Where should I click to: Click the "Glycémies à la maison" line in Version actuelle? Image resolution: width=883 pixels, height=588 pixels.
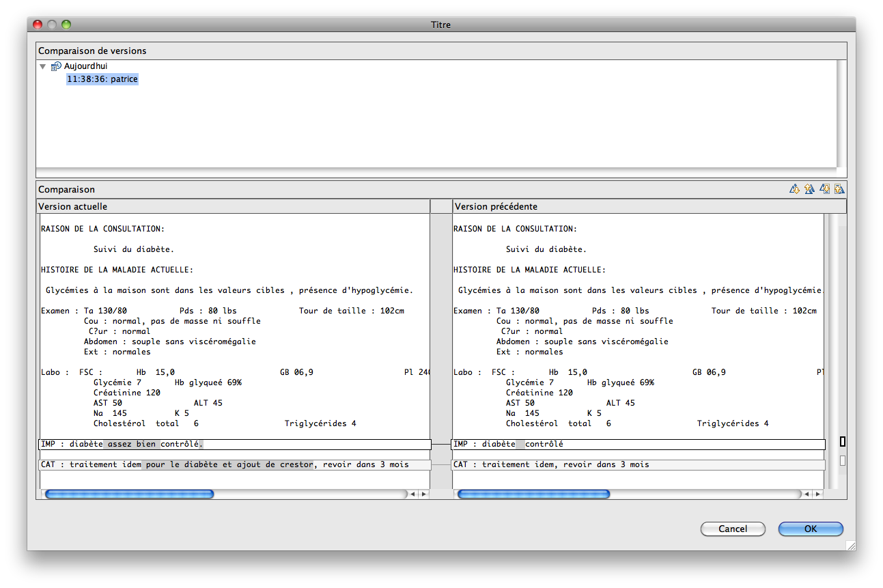[229, 290]
